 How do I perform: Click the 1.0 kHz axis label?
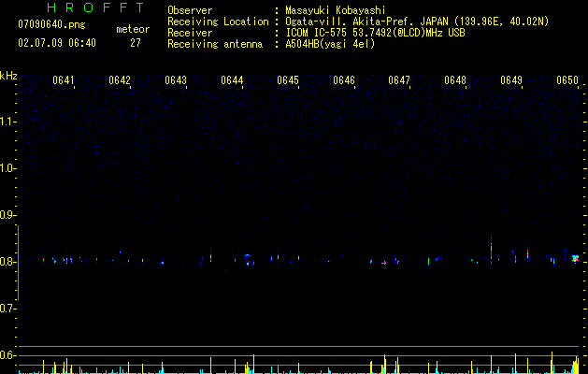coord(7,168)
